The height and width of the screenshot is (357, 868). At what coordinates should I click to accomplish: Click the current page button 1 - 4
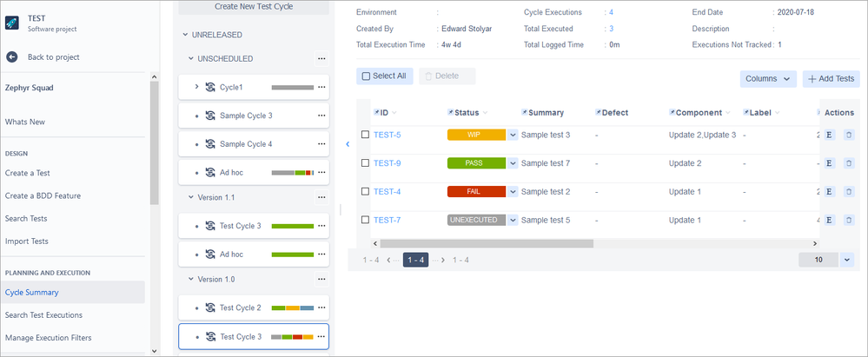pyautogui.click(x=415, y=260)
